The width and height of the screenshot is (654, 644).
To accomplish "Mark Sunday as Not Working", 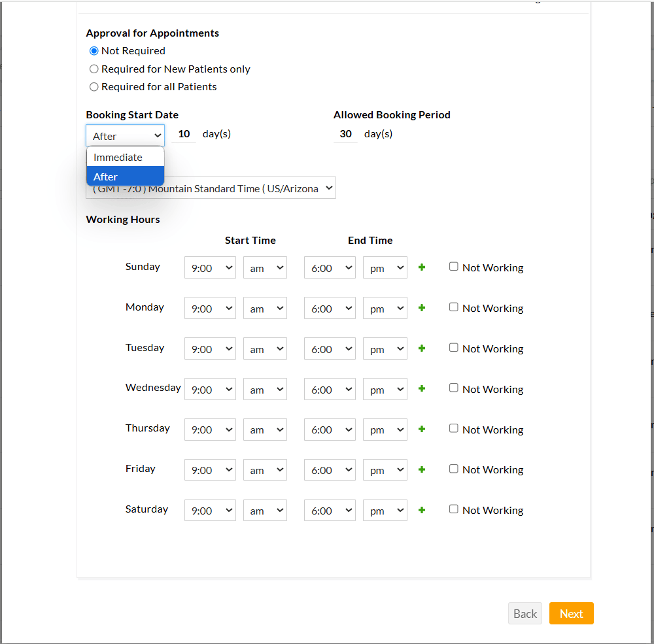I will (x=454, y=267).
